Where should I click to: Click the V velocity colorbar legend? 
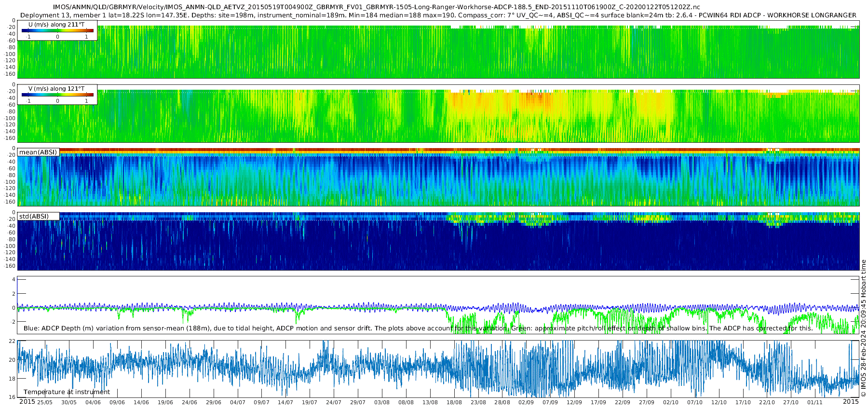tap(57, 94)
